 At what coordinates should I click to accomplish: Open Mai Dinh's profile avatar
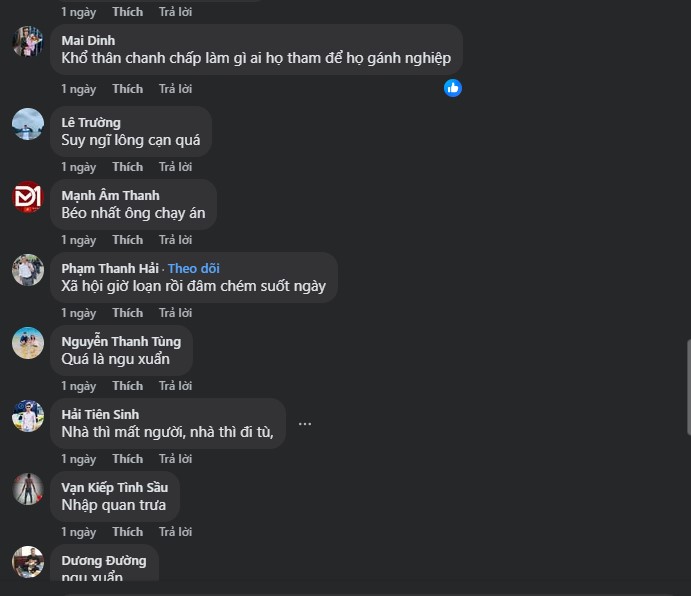pos(28,42)
